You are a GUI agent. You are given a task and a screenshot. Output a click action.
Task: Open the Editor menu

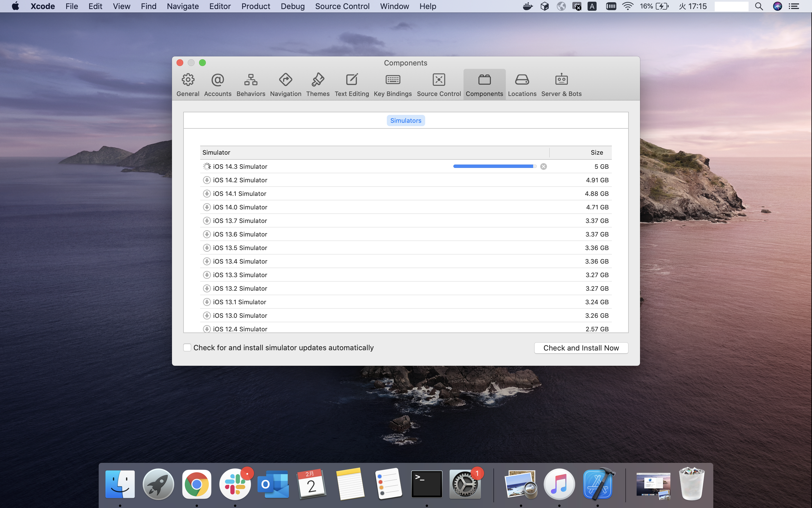(x=220, y=6)
